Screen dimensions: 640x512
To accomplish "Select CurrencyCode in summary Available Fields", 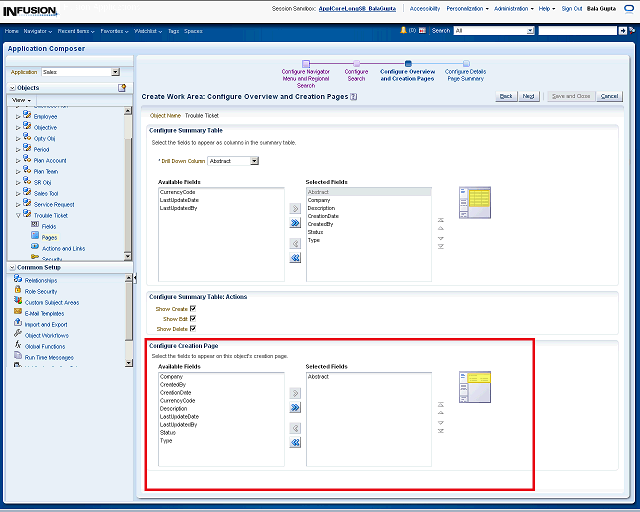I will pyautogui.click(x=177, y=192).
